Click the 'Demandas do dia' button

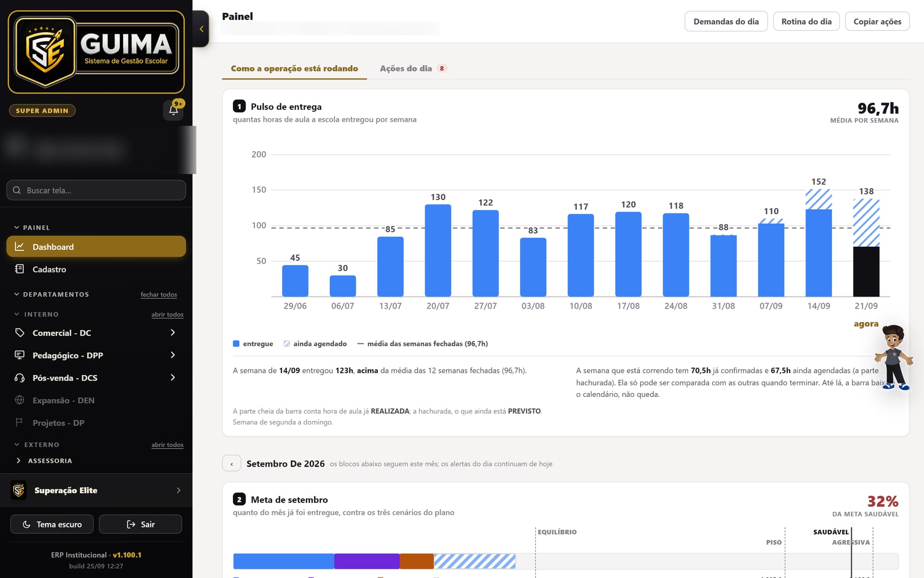point(726,22)
